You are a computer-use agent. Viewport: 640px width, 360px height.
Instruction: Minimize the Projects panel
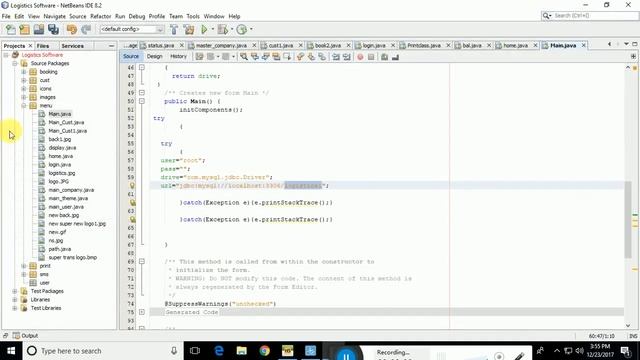tap(111, 46)
